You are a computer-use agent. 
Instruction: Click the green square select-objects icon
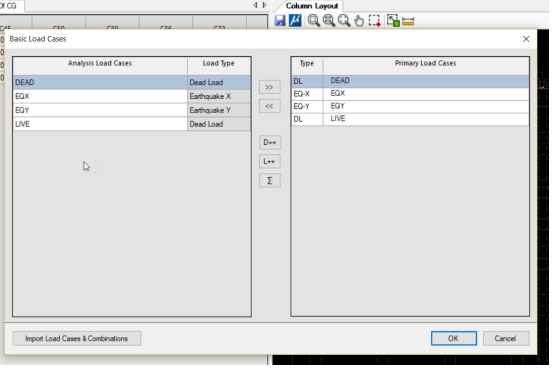[x=393, y=20]
